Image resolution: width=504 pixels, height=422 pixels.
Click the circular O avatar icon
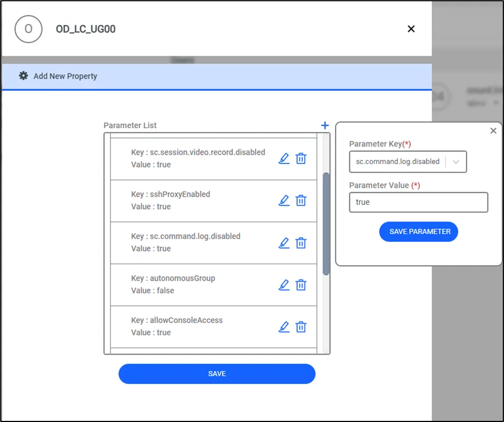[x=28, y=29]
